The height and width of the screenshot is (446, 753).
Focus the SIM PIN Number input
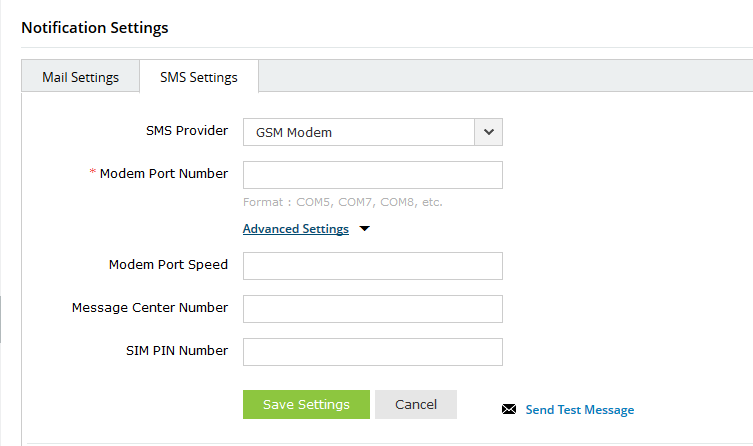point(372,352)
